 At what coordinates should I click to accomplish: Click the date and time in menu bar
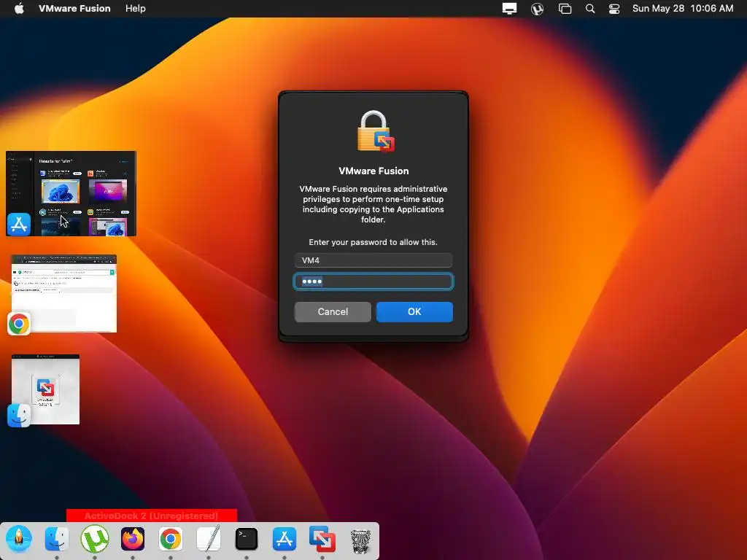[x=683, y=9]
